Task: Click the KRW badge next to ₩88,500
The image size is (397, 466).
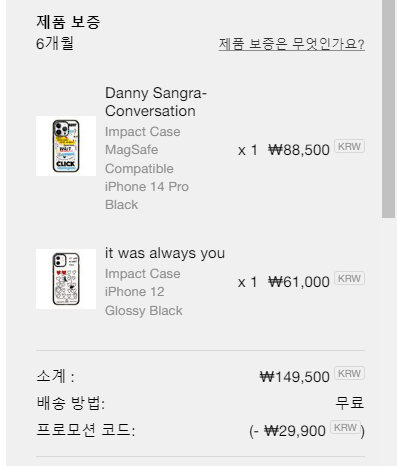Action: point(349,146)
